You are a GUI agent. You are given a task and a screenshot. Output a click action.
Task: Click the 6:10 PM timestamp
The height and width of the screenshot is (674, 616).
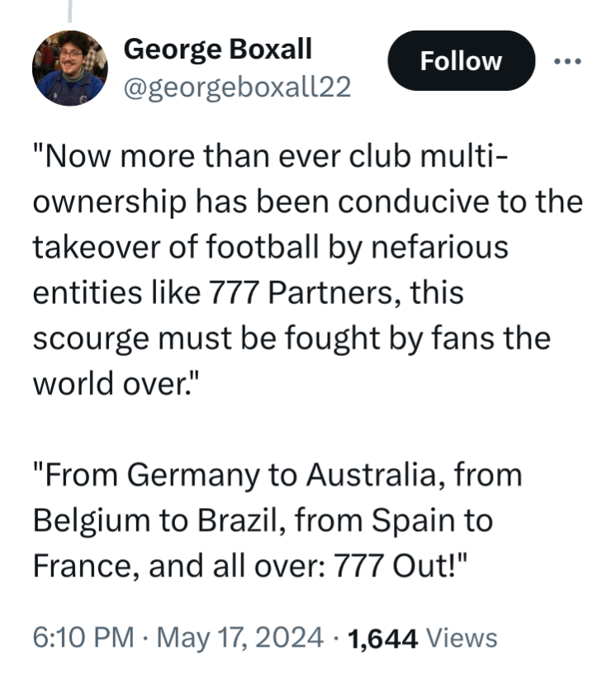[x=83, y=637]
